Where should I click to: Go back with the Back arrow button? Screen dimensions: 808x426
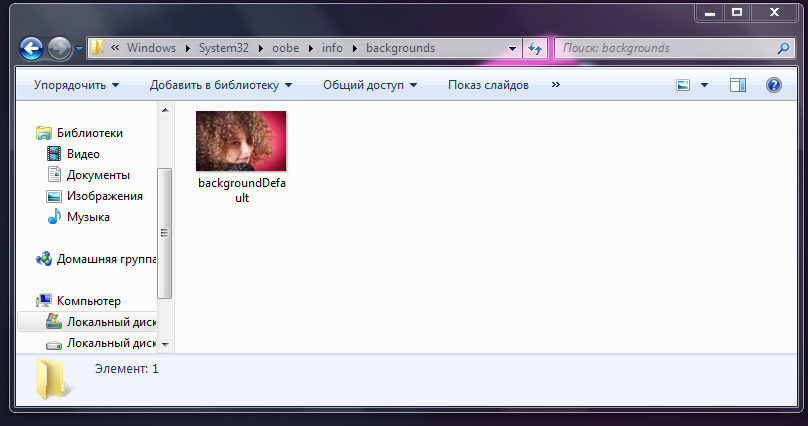(31, 49)
